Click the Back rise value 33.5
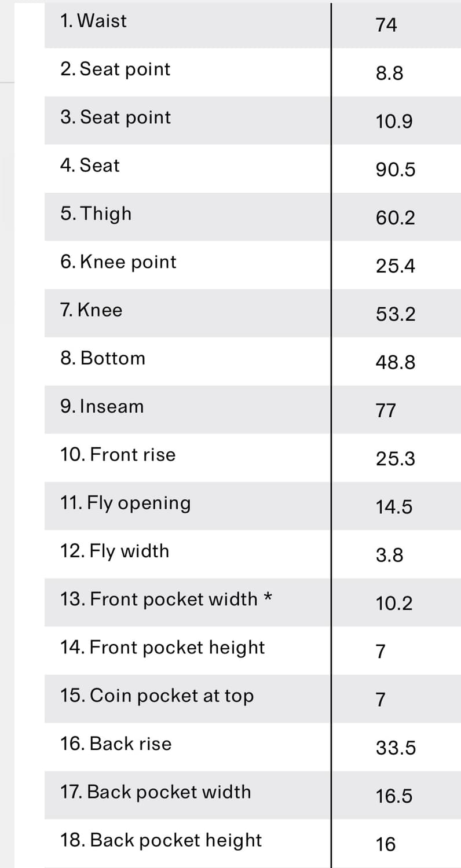This screenshot has width=461, height=868. [x=396, y=748]
